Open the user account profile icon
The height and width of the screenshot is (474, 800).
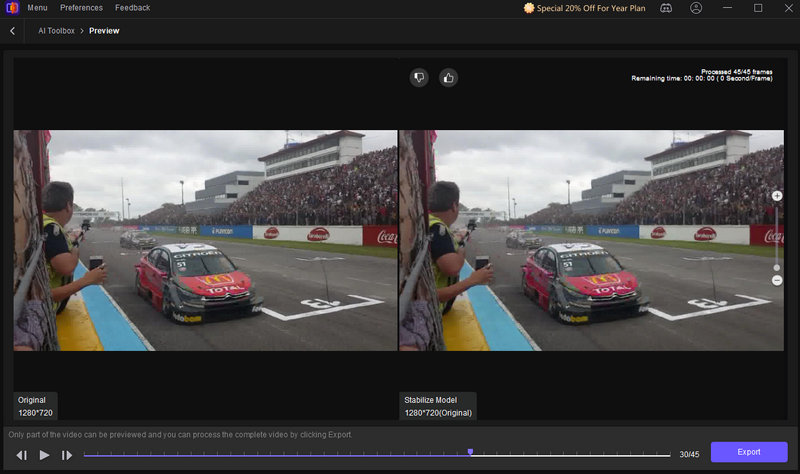tap(696, 8)
